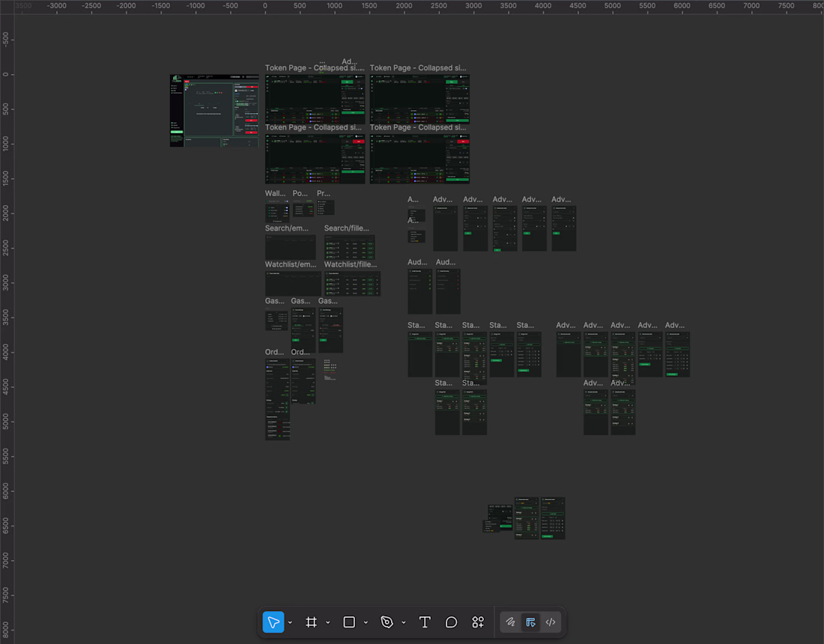Click the first 'Ord...' frame label
Screen dimensions: 824x644
(x=274, y=352)
